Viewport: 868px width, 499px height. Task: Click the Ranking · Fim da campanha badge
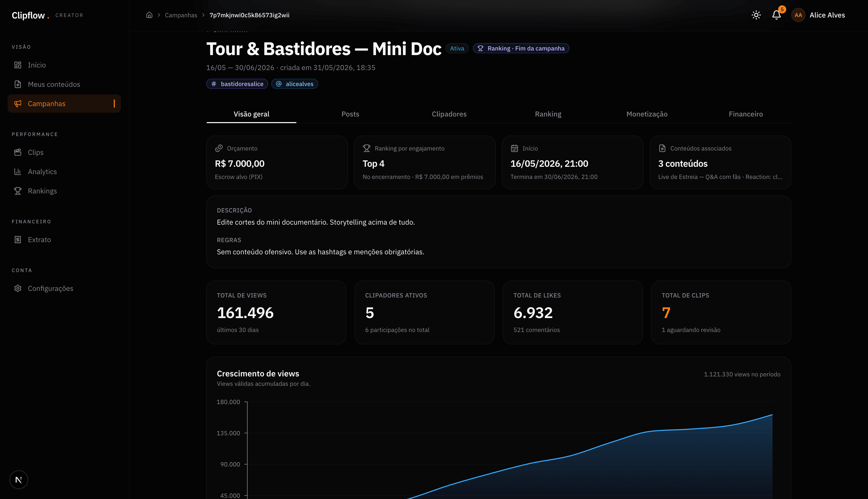(x=521, y=48)
